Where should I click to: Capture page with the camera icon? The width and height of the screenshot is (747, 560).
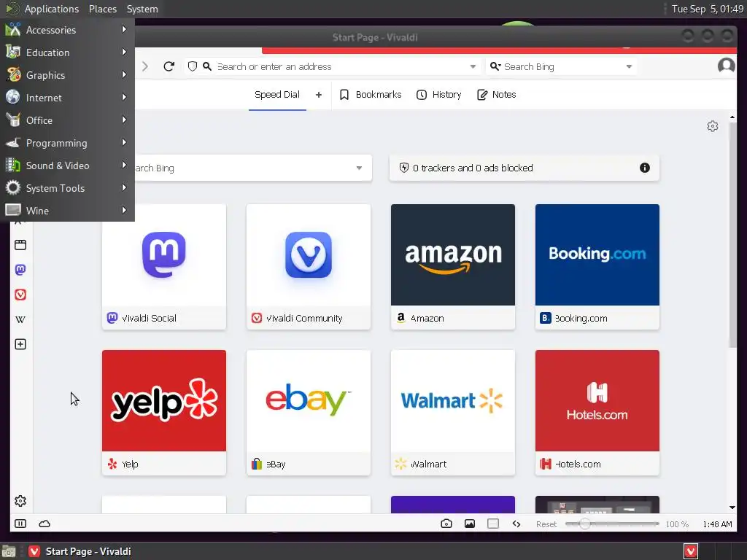pos(446,524)
